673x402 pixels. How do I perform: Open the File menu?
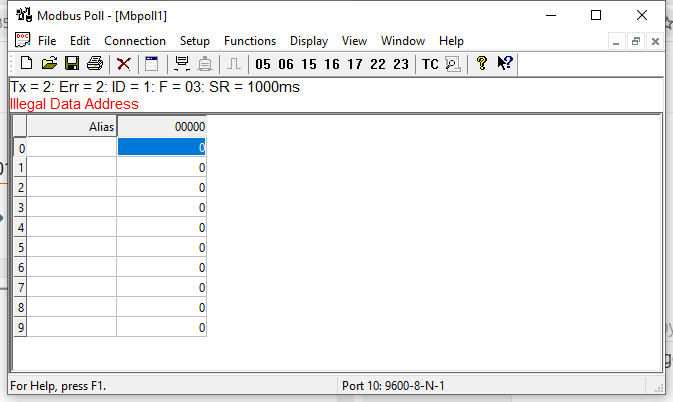click(47, 41)
